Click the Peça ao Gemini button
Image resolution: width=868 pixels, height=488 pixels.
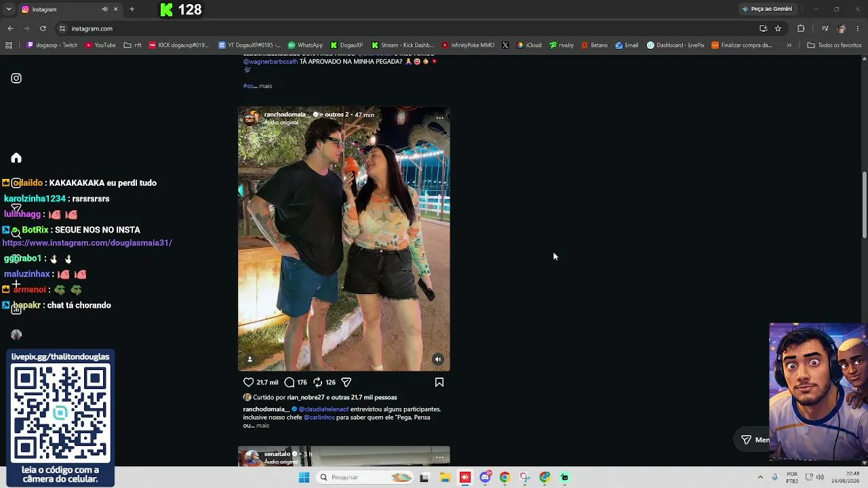coord(767,9)
